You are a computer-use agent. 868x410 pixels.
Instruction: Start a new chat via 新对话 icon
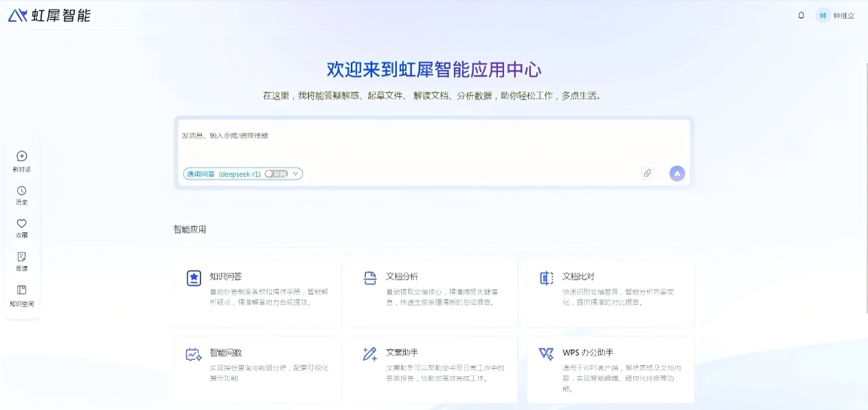tap(21, 157)
